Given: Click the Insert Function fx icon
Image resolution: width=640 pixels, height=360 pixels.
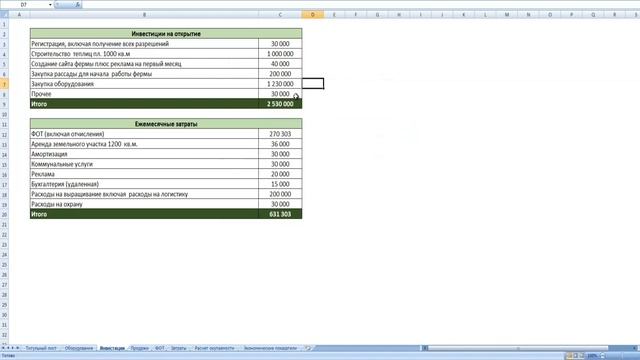Looking at the screenshot, I should 78,4.
